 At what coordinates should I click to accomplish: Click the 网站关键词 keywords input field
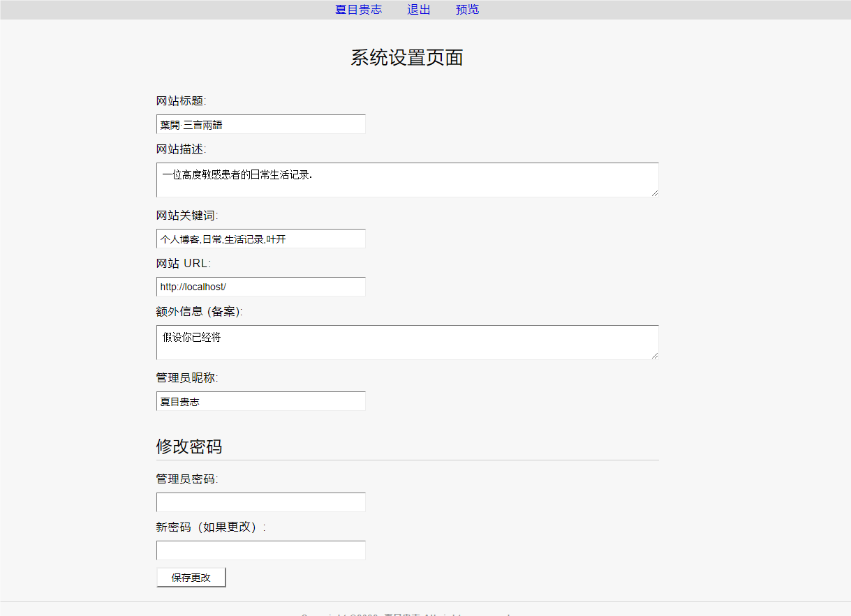coord(260,239)
